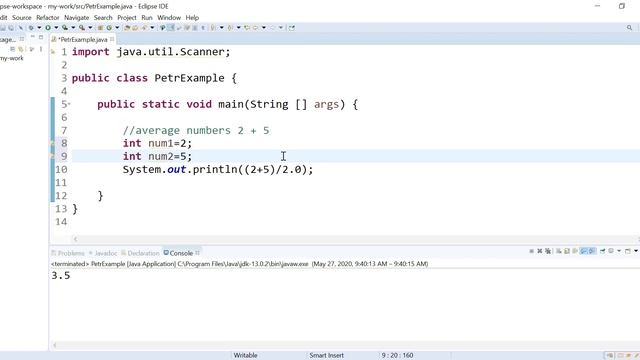The height and width of the screenshot is (360, 640).
Task: Click the New Java Class icon
Action: [109, 28]
